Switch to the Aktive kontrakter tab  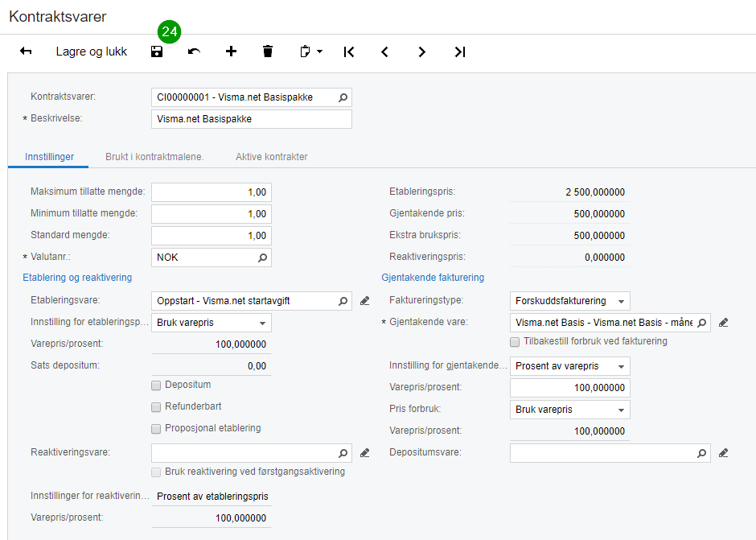[x=272, y=157]
